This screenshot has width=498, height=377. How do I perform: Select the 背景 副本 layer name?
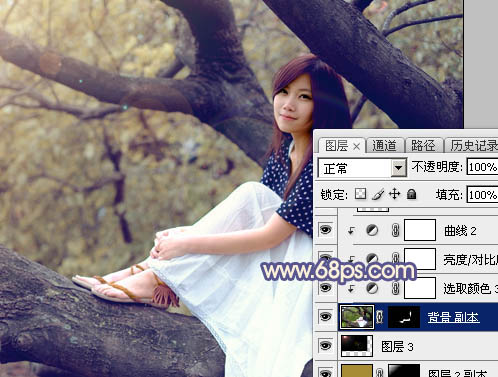click(453, 317)
